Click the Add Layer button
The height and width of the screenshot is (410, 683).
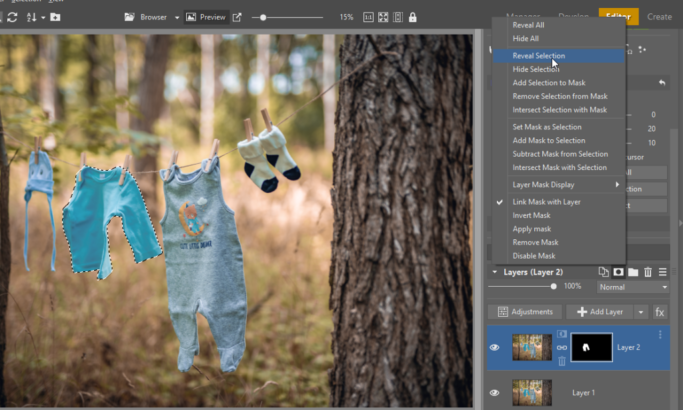[x=600, y=312]
